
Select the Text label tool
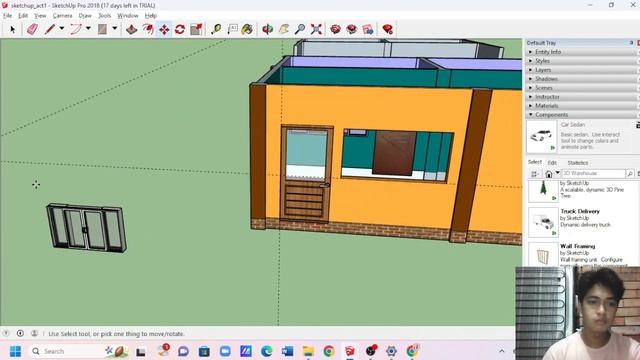(232, 29)
